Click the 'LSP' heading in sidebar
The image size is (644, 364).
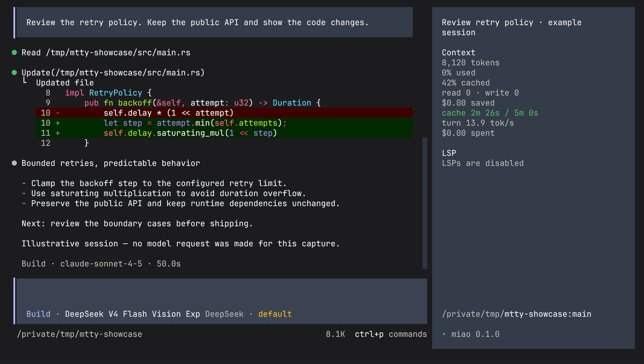click(449, 153)
